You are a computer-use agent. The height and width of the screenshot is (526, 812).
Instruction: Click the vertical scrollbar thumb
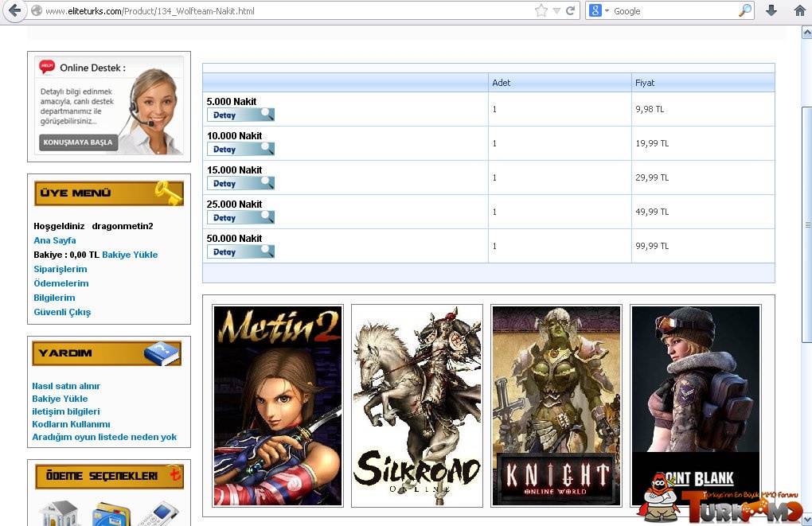[x=806, y=224]
